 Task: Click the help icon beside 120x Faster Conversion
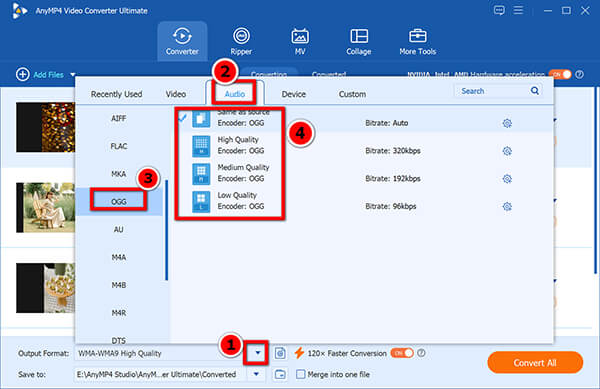click(x=421, y=353)
